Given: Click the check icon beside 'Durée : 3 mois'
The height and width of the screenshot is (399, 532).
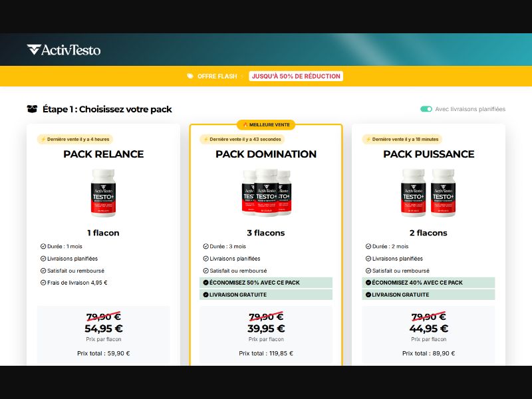Looking at the screenshot, I should [x=205, y=246].
